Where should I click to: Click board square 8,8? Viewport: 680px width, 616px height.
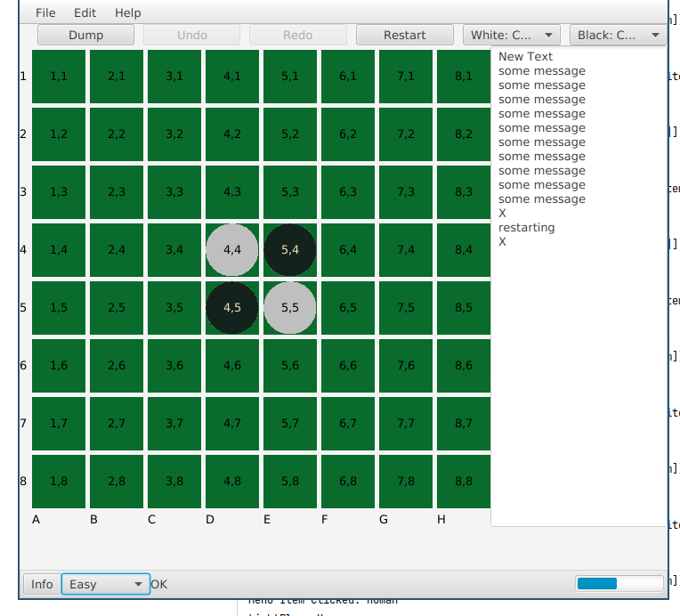[464, 481]
